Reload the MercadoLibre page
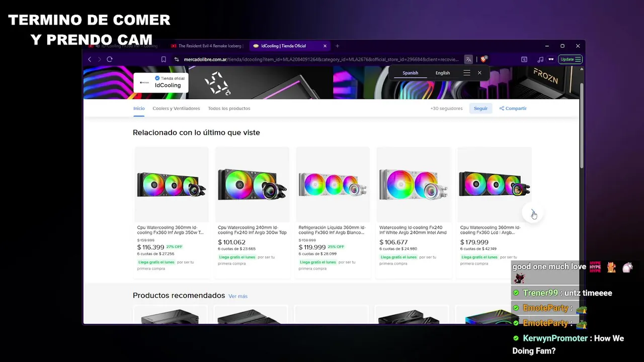The width and height of the screenshot is (644, 362). point(110,59)
